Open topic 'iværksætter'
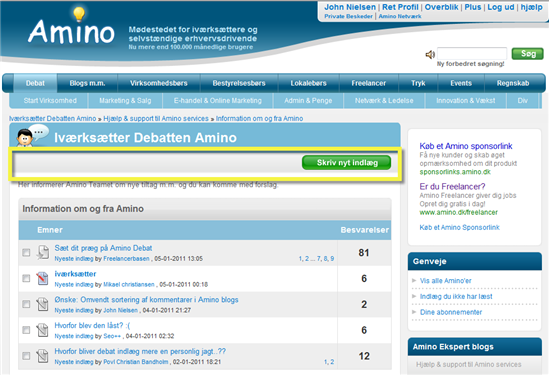Screen dimensions: 549x375 click(75, 274)
